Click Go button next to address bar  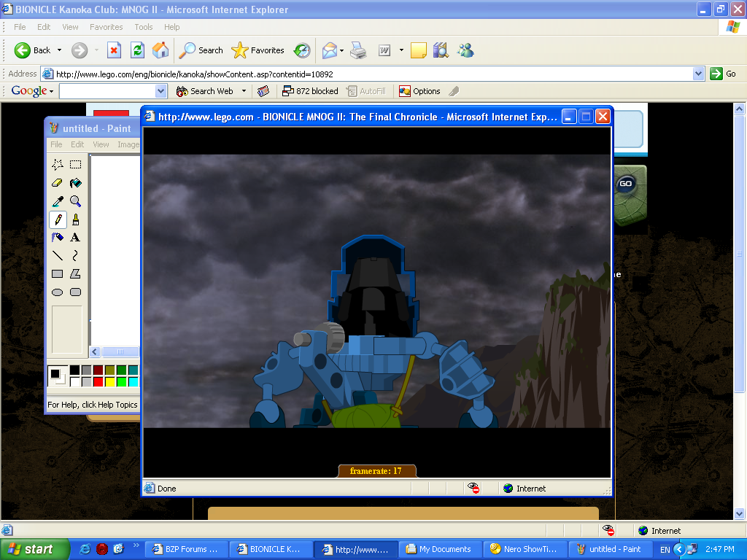[x=723, y=74]
